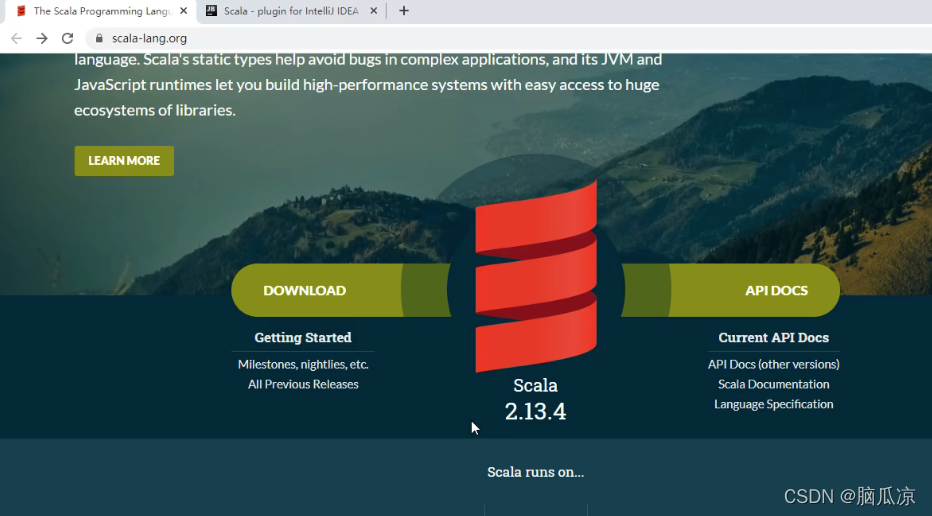932x516 pixels.
Task: Open a new browser tab with plus
Action: click(404, 11)
